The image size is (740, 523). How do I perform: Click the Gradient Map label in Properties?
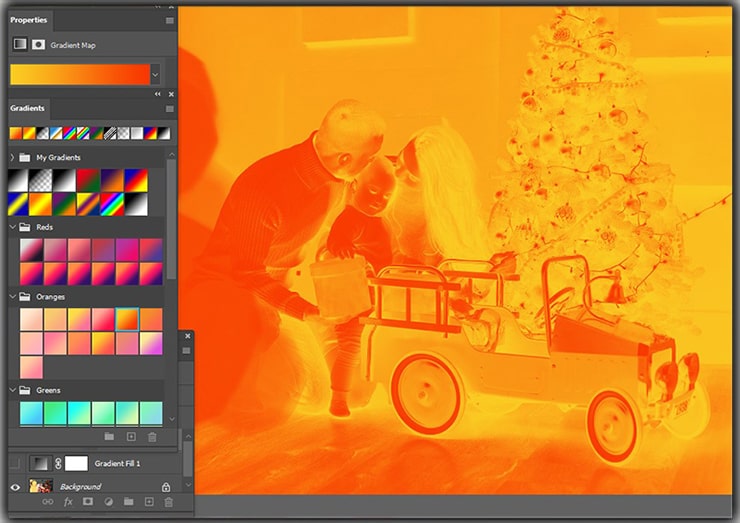coord(73,45)
